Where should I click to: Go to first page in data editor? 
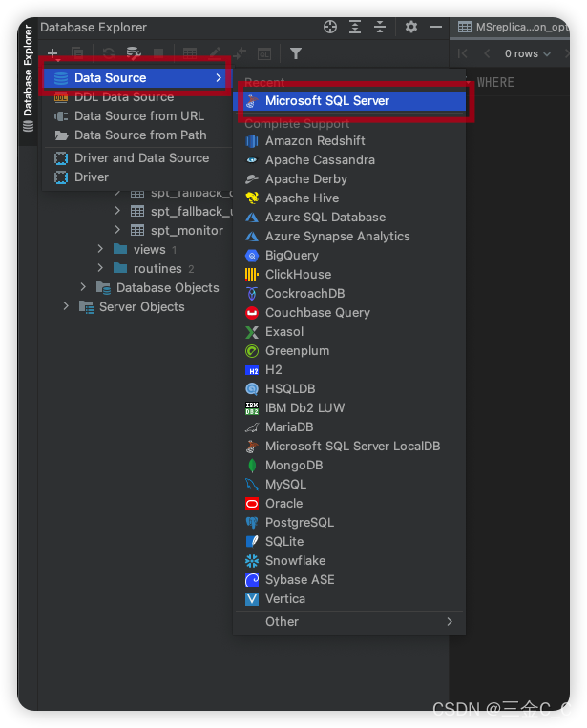462,53
